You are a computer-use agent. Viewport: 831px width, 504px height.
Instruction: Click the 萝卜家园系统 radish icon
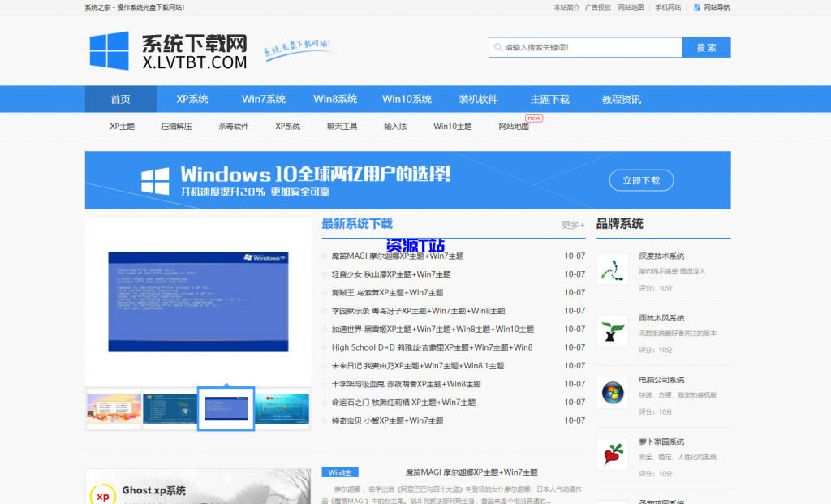coord(612,454)
